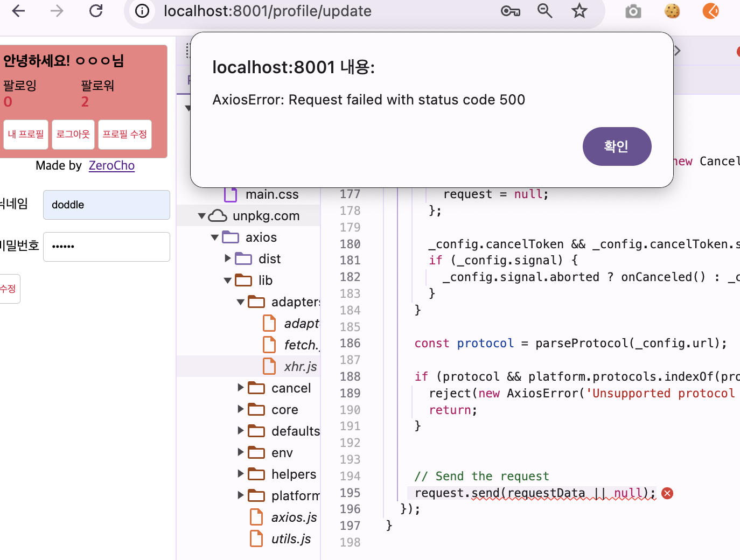The width and height of the screenshot is (740, 560).
Task: Open utils.js file in lib
Action: tap(291, 539)
